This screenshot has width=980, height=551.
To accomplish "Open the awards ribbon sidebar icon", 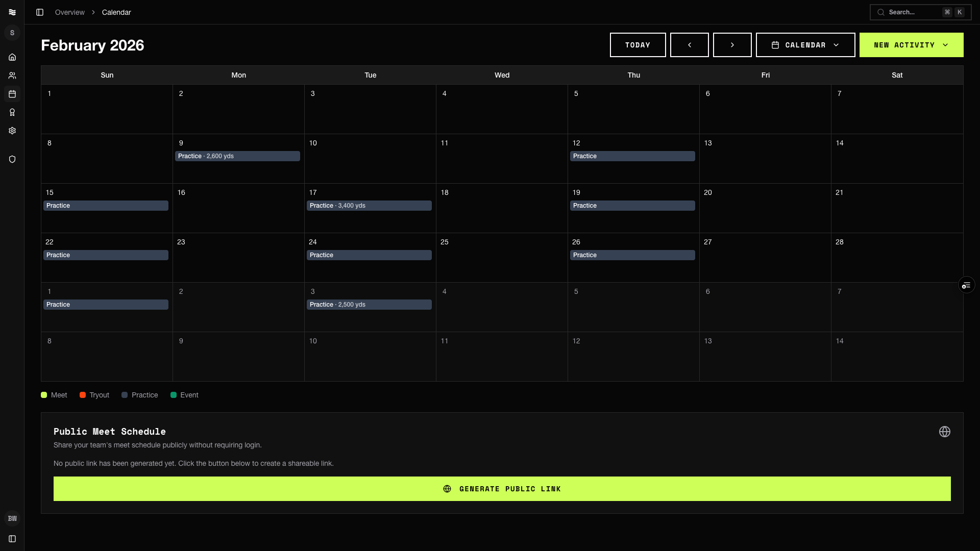I will 12,112.
